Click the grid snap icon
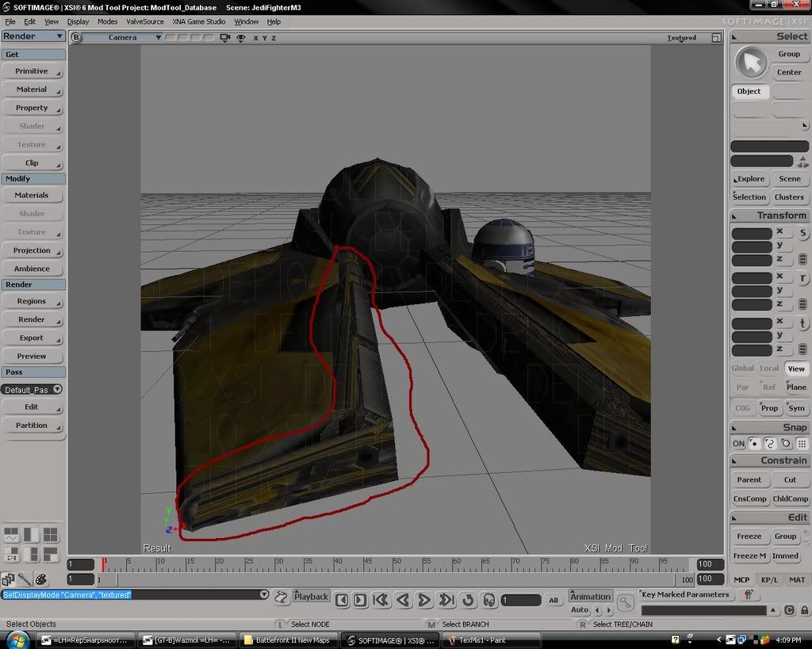The image size is (812, 649). pos(802,444)
